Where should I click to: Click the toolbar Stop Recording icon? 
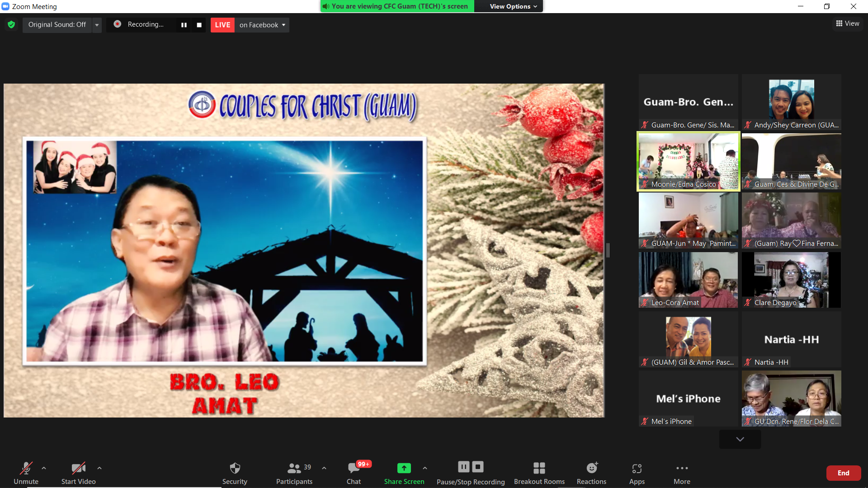click(478, 467)
